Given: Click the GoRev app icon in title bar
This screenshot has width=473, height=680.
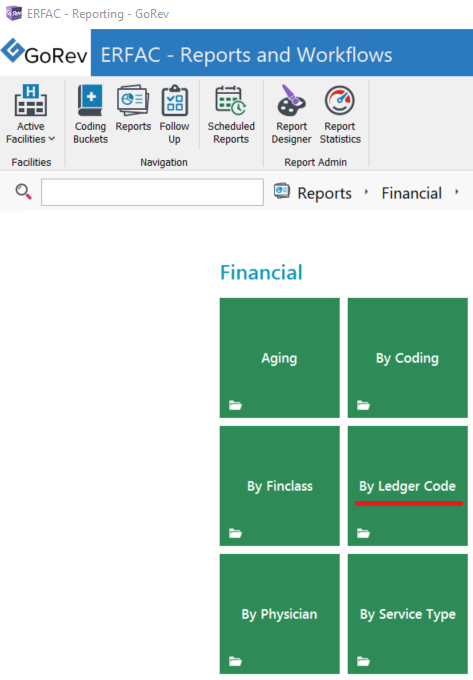Looking at the screenshot, I should click(13, 13).
